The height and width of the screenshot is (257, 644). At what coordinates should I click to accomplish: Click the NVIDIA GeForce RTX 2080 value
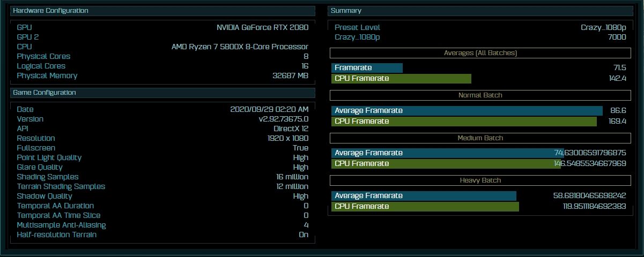coord(262,27)
